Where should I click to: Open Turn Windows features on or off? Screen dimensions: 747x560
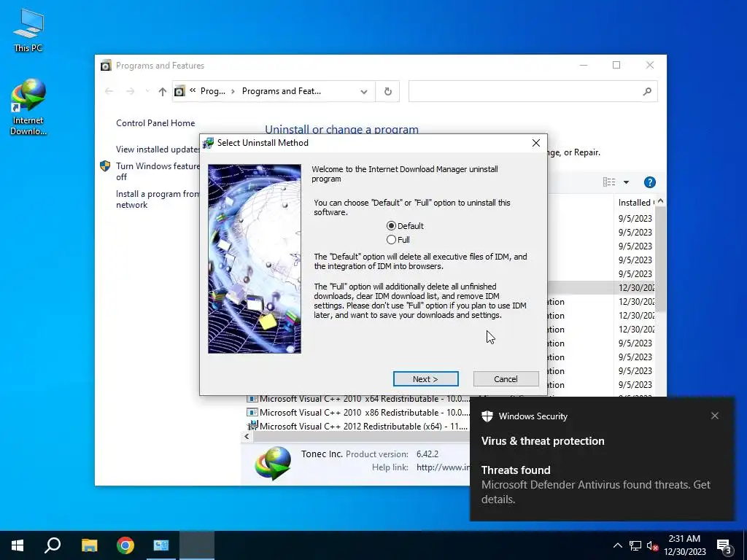point(158,171)
